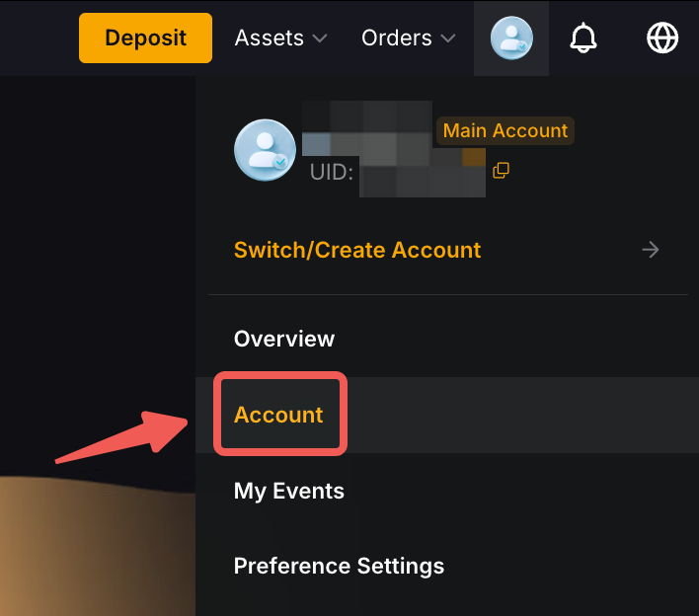
Task: Open notifications with the bell icon
Action: click(x=584, y=38)
